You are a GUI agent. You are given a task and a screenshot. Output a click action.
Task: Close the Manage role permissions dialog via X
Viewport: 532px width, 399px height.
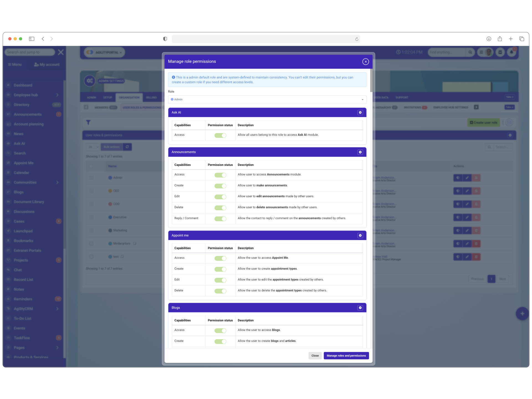point(365,62)
